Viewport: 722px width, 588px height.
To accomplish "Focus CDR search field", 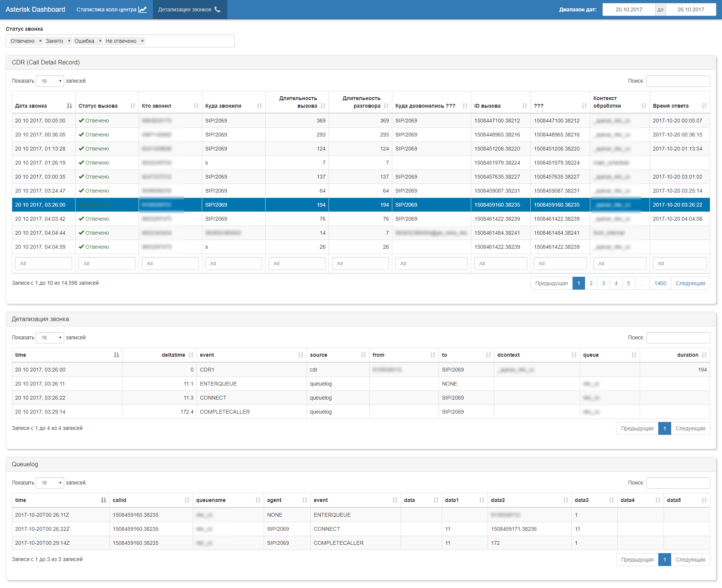I will click(678, 81).
